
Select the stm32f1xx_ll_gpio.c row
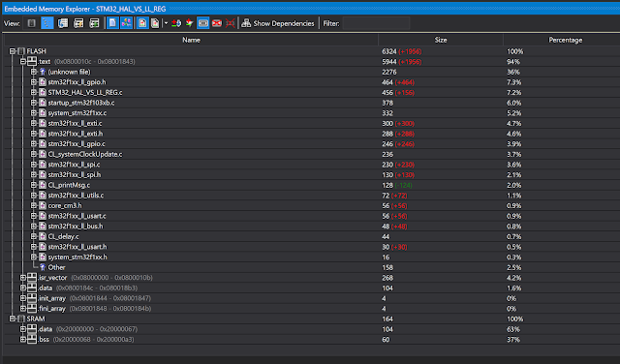[x=312, y=144]
